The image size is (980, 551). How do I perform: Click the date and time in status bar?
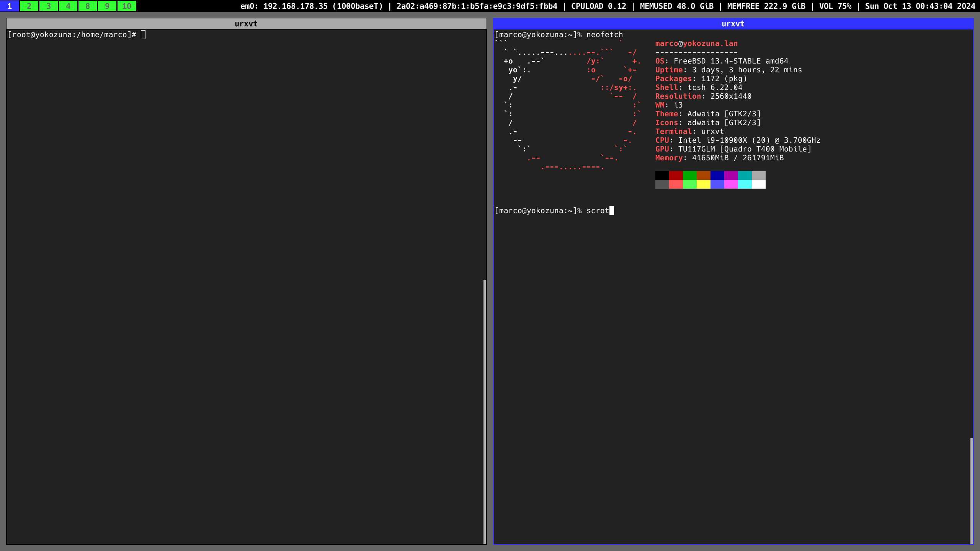pyautogui.click(x=920, y=6)
